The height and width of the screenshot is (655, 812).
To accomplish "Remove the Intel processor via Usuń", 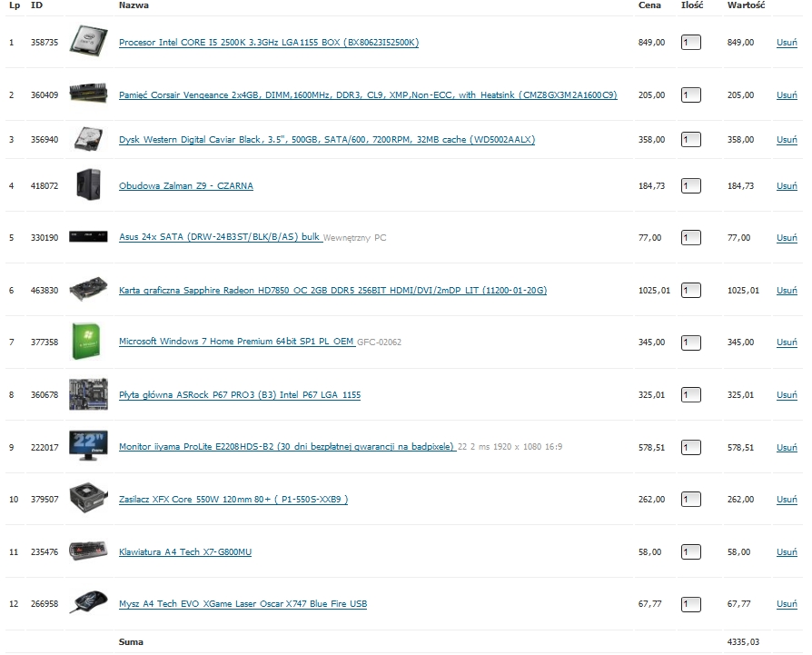I will click(x=787, y=43).
